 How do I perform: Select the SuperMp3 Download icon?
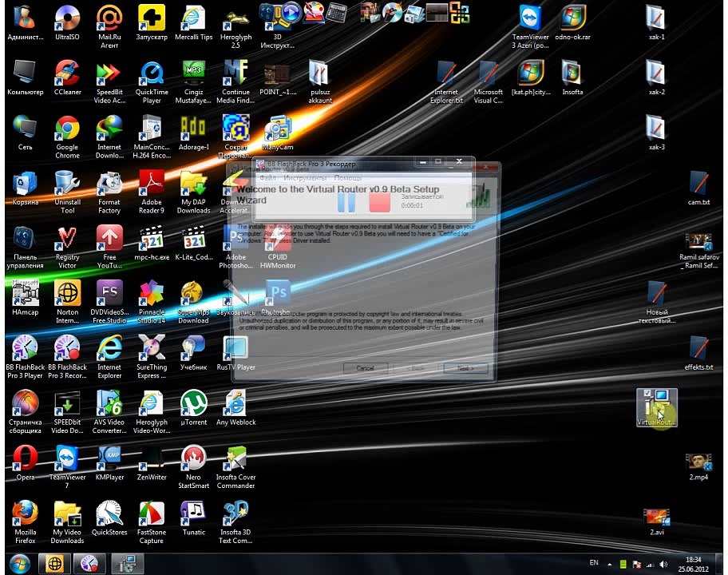point(194,301)
